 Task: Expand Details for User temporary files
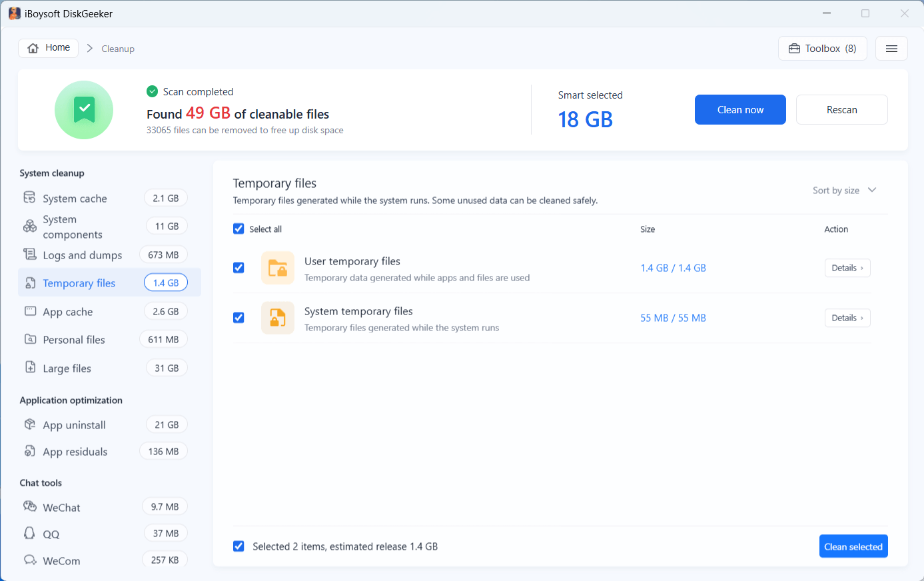[x=847, y=268]
